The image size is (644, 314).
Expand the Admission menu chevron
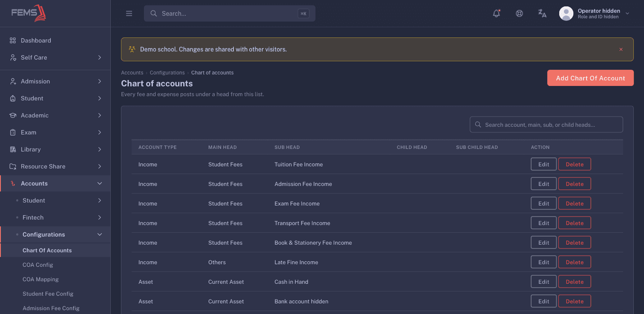click(x=100, y=81)
